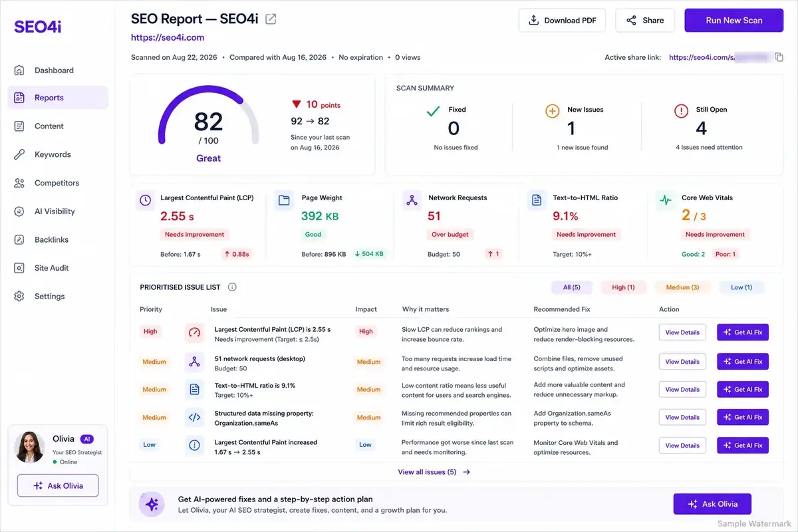
Task: Click the Download PDF button
Action: click(x=563, y=21)
